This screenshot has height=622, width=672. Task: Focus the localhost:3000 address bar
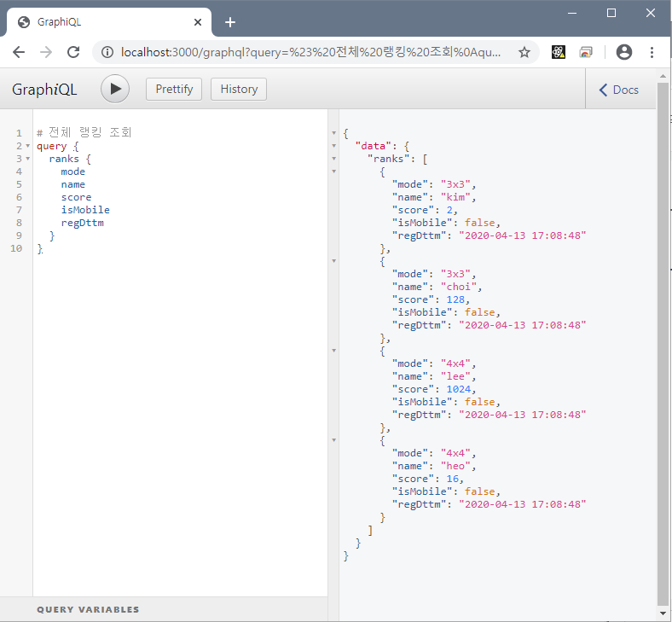click(310, 52)
